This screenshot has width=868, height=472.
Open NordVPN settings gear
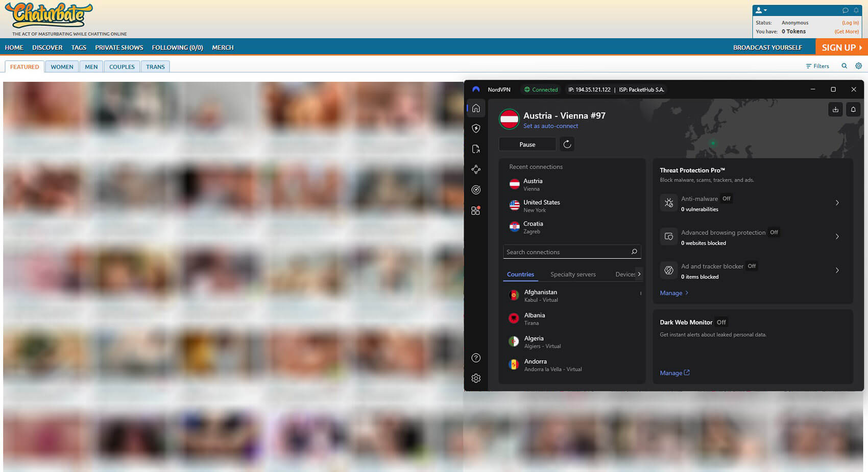pyautogui.click(x=476, y=378)
